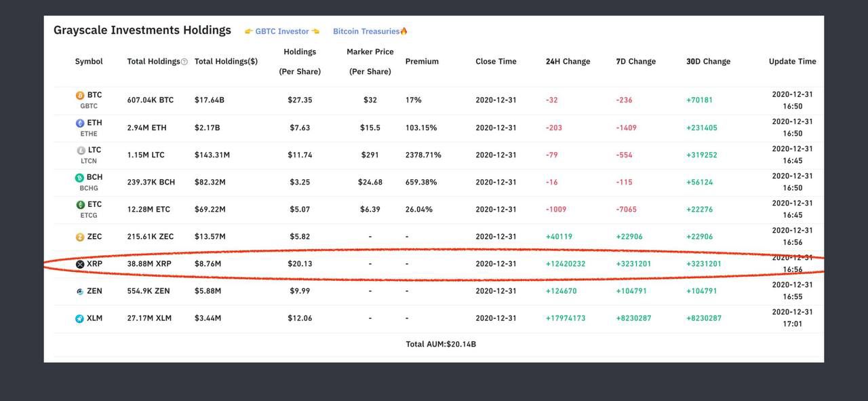Select the ETCG ticker label
The height and width of the screenshot is (401, 868).
[89, 215]
